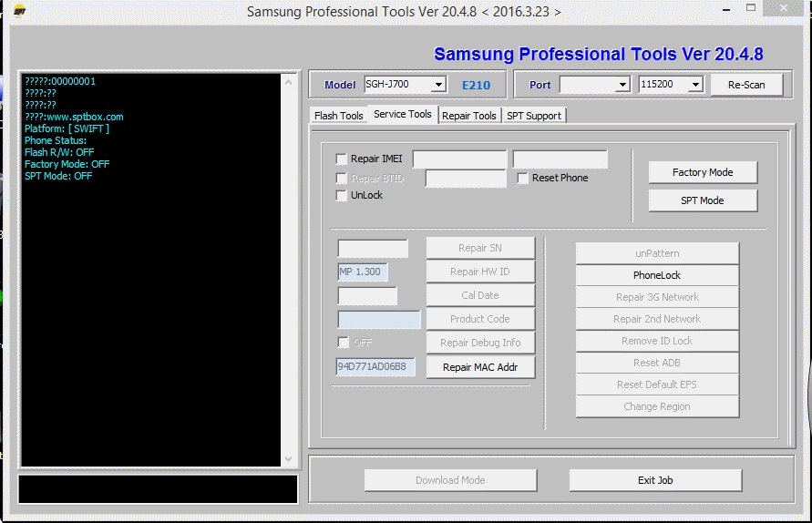Click the serial number field beside Repair SN
Image resolution: width=812 pixels, height=523 pixels.
tap(373, 249)
